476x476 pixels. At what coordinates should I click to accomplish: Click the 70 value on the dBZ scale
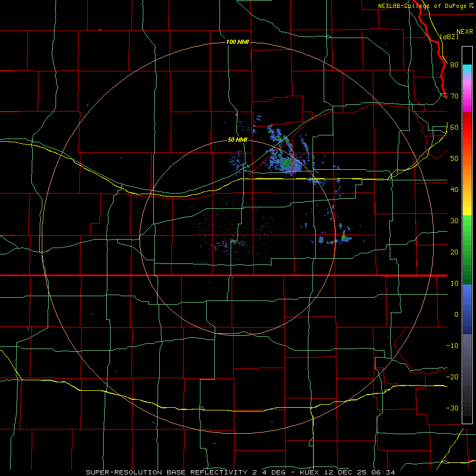pyautogui.click(x=454, y=96)
